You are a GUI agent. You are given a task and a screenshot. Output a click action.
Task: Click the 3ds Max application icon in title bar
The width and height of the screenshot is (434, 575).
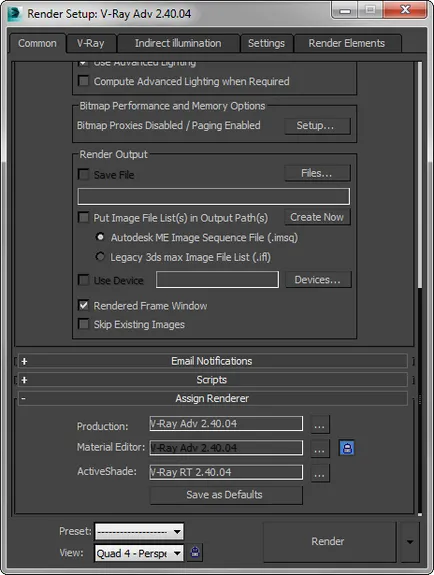click(15, 13)
